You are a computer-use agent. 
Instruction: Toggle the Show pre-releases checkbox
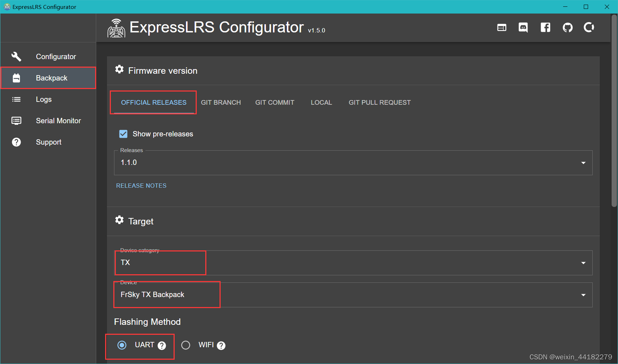coord(123,134)
